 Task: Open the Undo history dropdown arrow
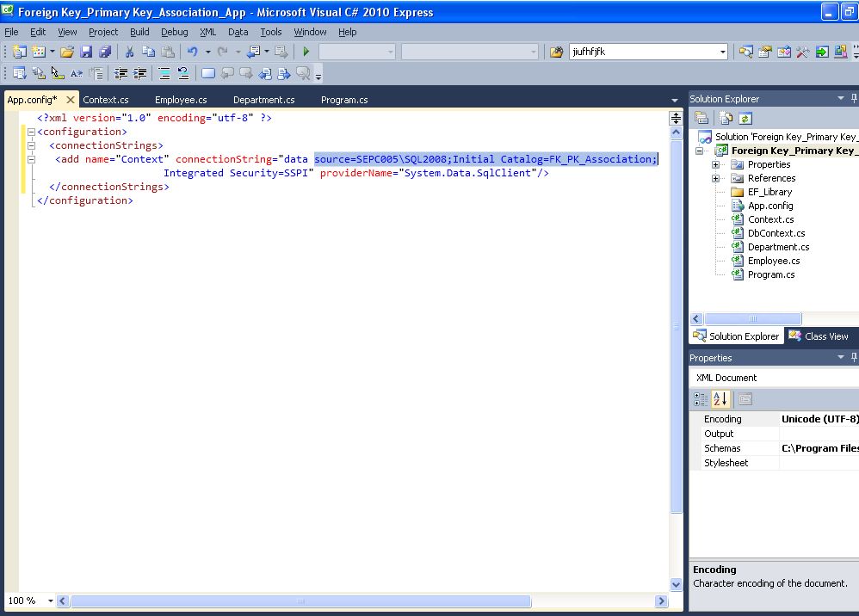coord(208,52)
